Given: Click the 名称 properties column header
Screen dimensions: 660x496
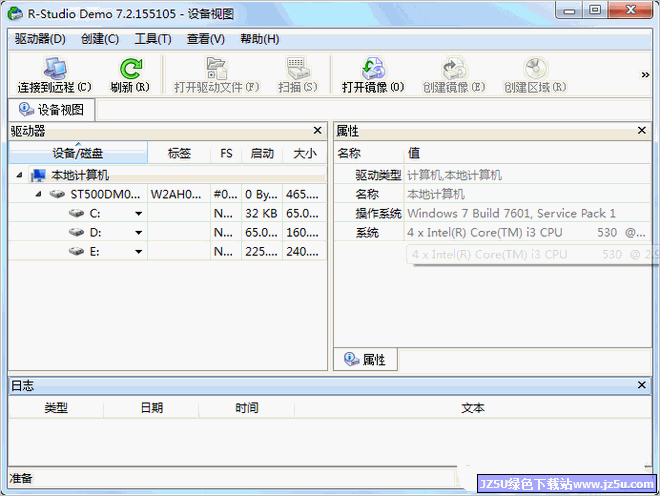Looking at the screenshot, I should pyautogui.click(x=369, y=153).
